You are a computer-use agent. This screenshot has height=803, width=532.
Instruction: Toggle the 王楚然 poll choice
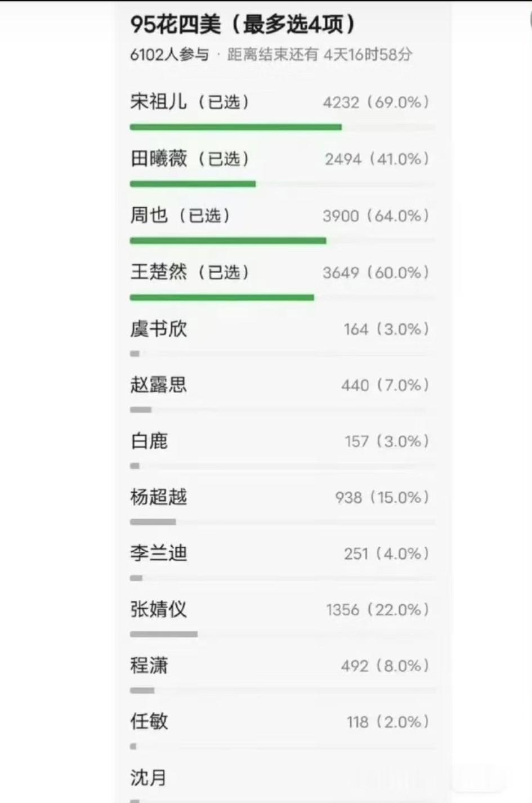(281, 281)
